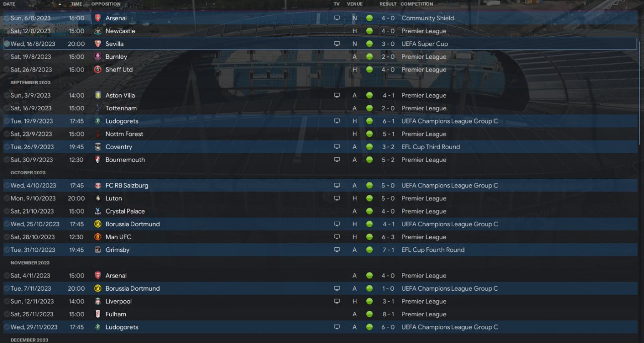Viewport: 644px width, 343px height.
Task: Sort the list by Opposition column header
Action: click(x=106, y=4)
